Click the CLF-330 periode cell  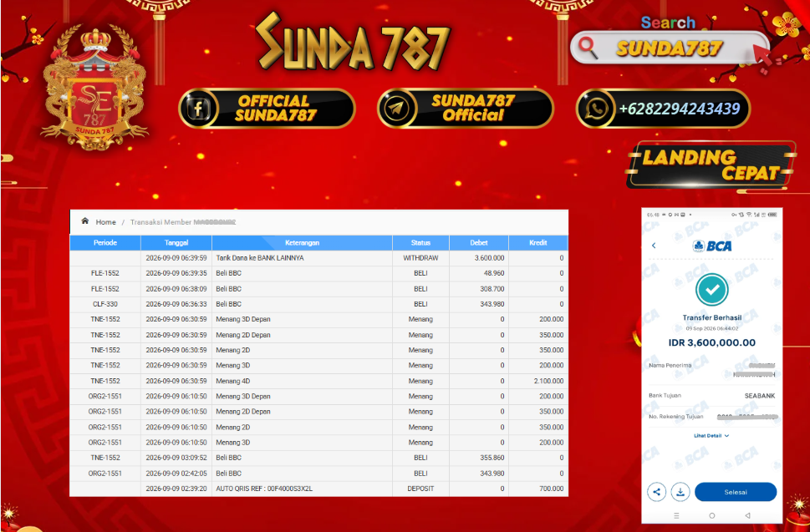pyautogui.click(x=105, y=304)
